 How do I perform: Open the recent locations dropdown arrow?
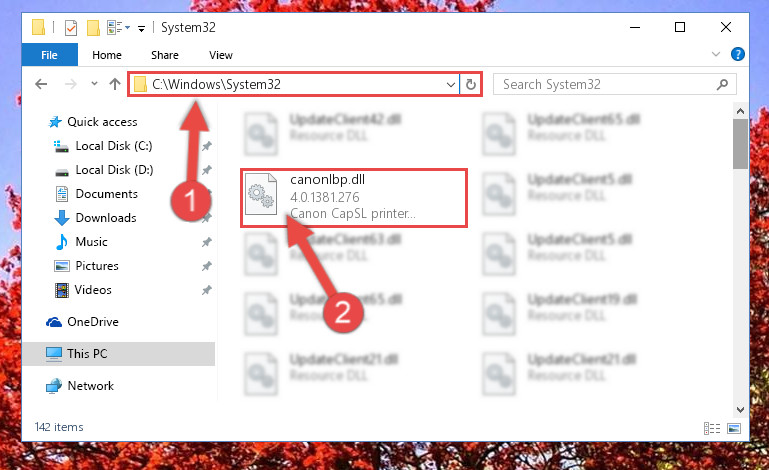94,84
